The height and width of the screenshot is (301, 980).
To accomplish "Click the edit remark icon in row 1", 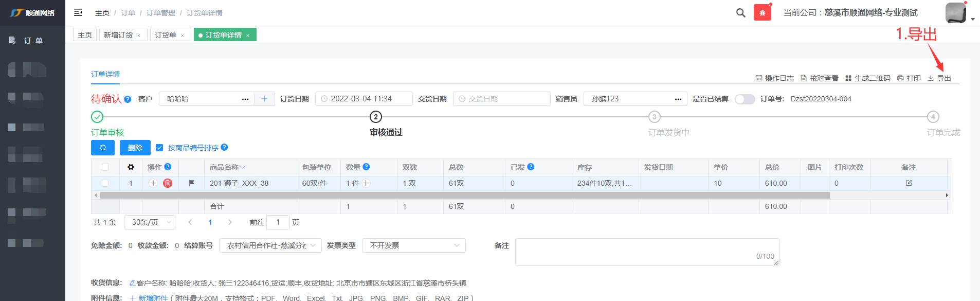I will (909, 183).
